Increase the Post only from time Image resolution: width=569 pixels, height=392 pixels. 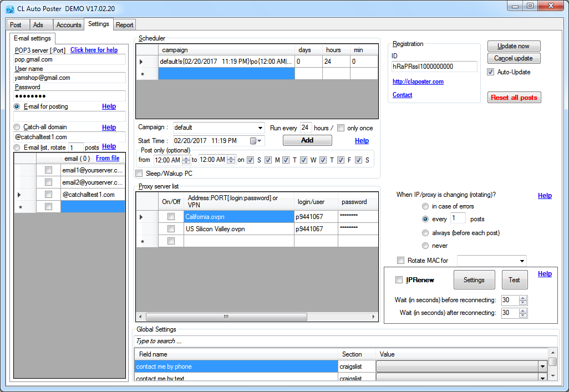point(186,157)
